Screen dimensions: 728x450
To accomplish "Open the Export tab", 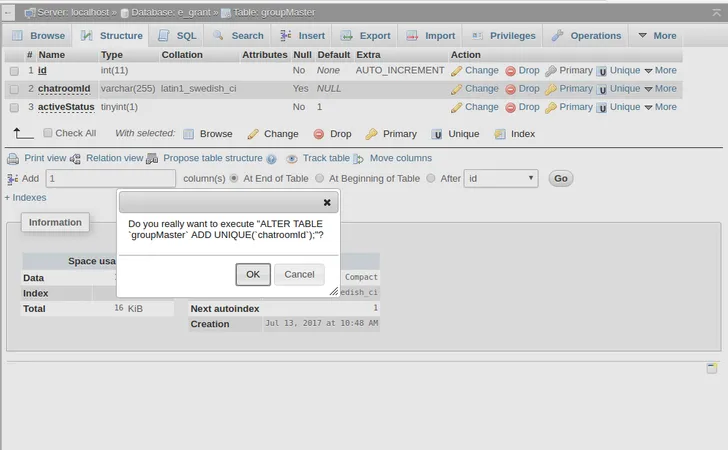I will pos(365,36).
